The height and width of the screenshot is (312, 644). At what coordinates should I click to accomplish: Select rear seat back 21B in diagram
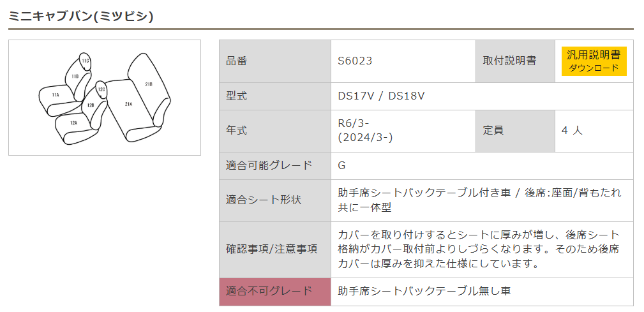click(x=149, y=84)
